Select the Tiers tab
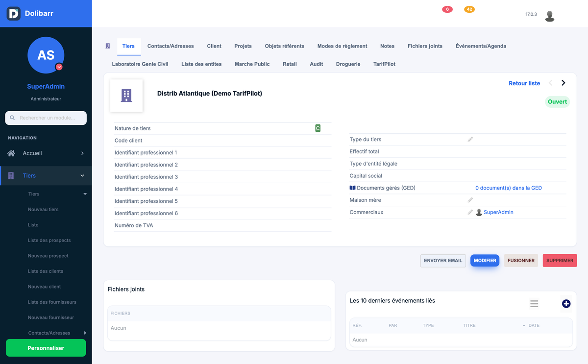The height and width of the screenshot is (364, 588). (x=128, y=46)
